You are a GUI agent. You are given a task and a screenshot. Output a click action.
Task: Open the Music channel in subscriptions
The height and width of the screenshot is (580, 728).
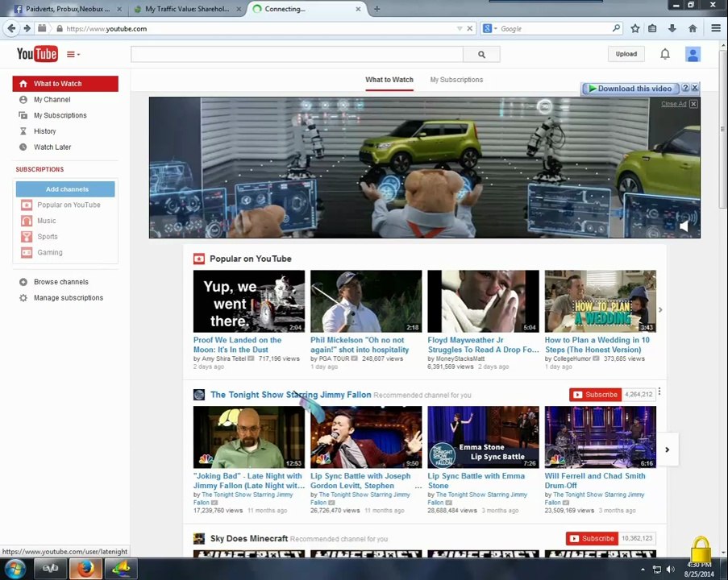coord(47,221)
